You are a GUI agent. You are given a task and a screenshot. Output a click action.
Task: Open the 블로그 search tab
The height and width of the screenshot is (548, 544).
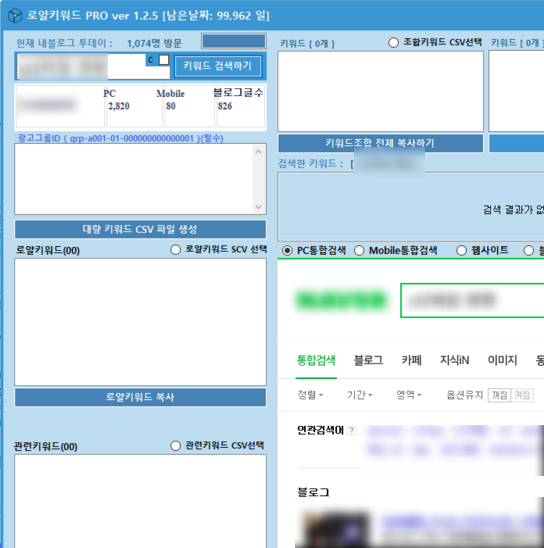368,360
